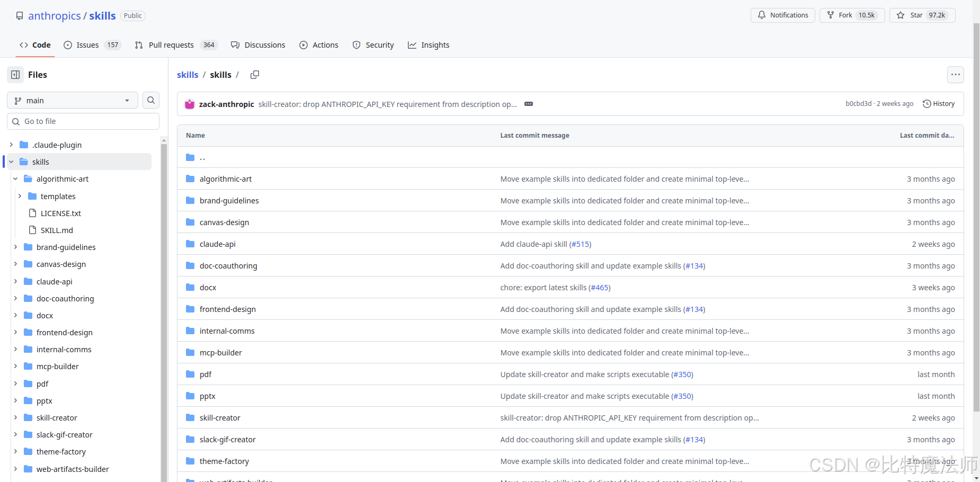Expand doc-coauthoring chevron in file tree
Image resolution: width=980 pixels, height=482 pixels.
15,298
